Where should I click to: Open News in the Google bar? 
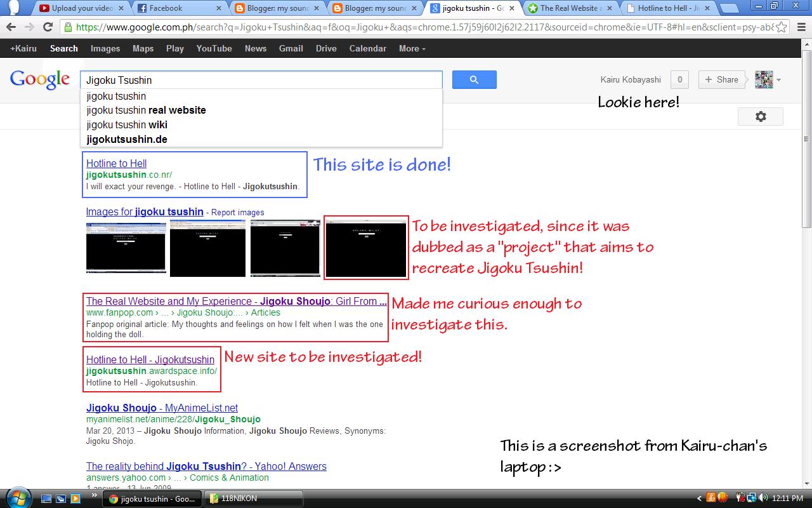(256, 48)
